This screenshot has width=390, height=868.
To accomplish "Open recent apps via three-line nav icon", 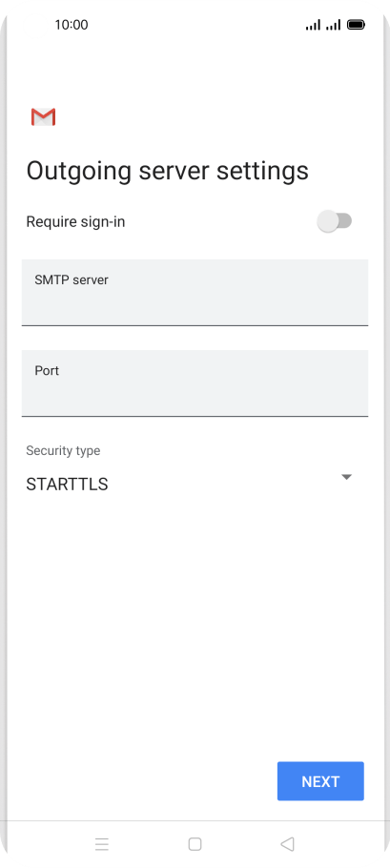I will pos(102,843).
